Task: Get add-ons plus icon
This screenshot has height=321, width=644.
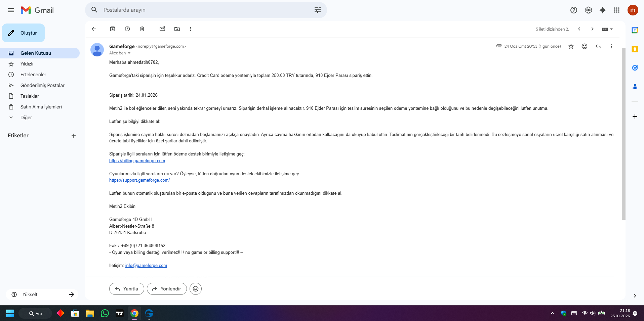Action: [x=635, y=117]
